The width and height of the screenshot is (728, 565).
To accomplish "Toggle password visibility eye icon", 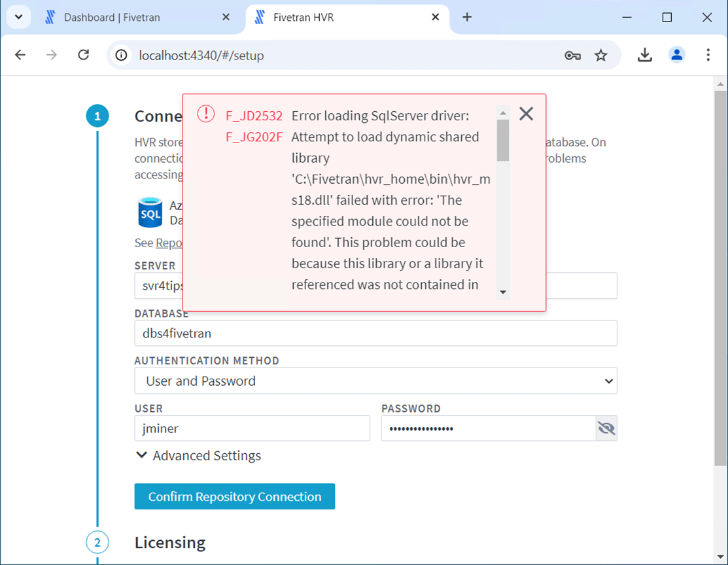I will click(606, 428).
